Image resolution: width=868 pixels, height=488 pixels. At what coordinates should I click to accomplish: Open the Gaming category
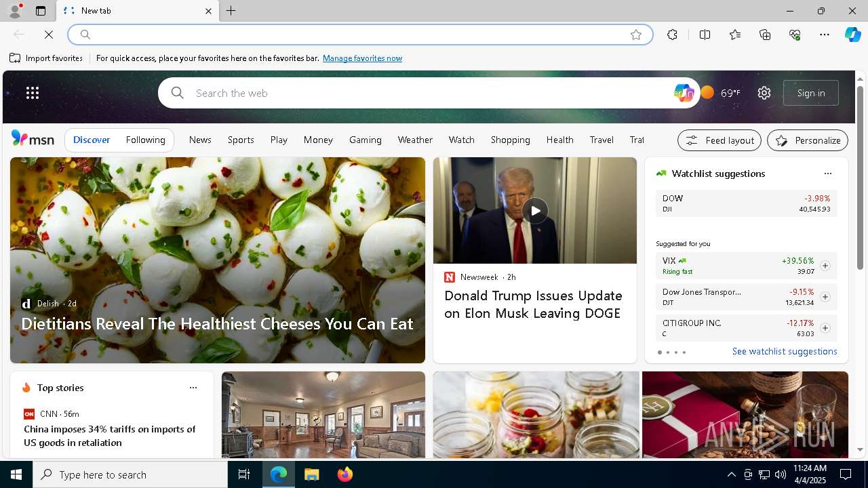366,140
